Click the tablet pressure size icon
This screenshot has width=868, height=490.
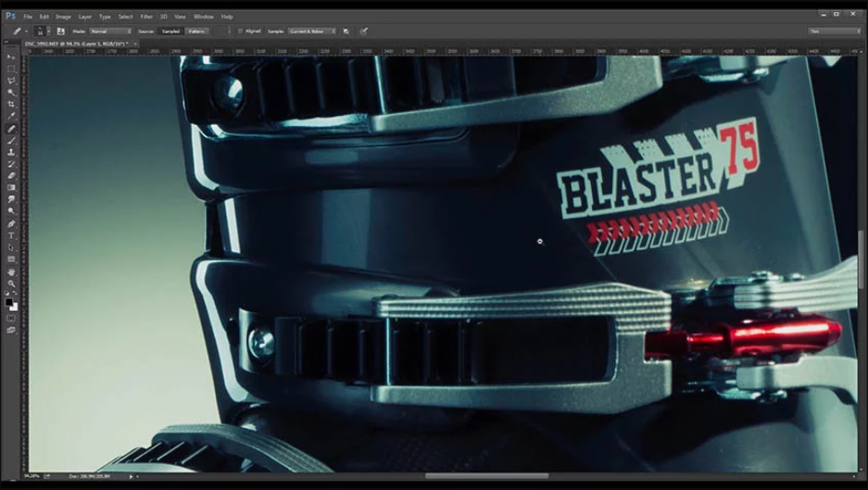(x=364, y=31)
